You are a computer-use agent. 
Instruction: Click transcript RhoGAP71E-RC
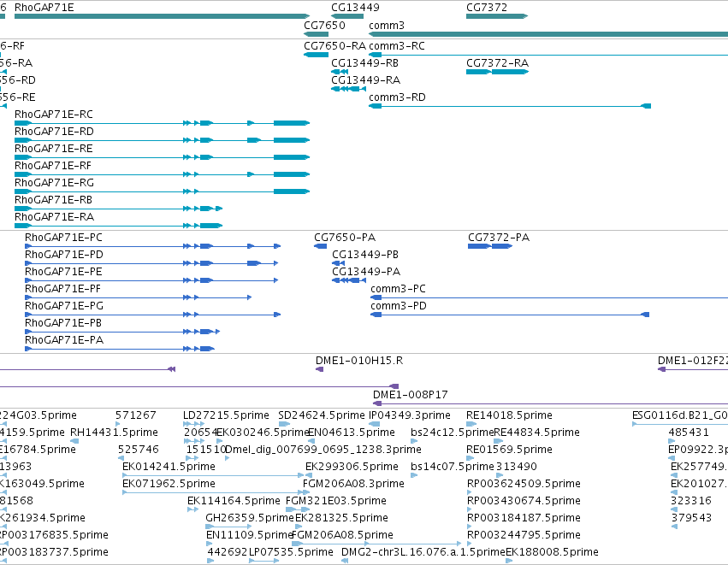pyautogui.click(x=162, y=123)
